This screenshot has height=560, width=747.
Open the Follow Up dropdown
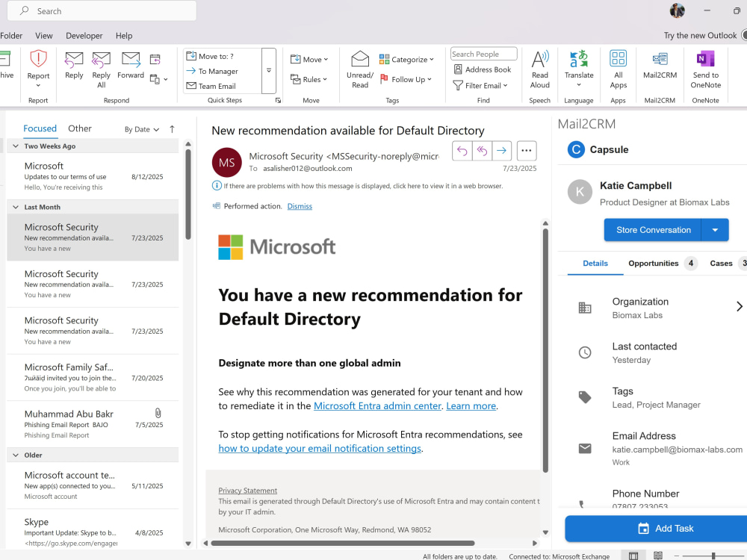point(406,80)
